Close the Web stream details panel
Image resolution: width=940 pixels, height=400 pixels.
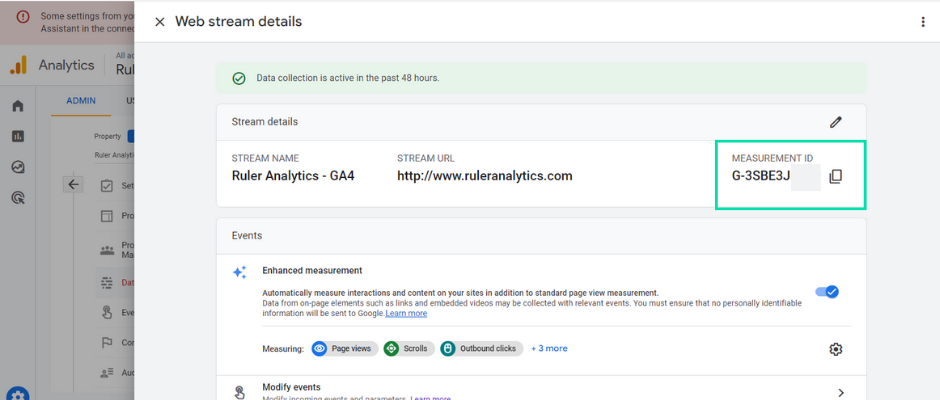[159, 22]
